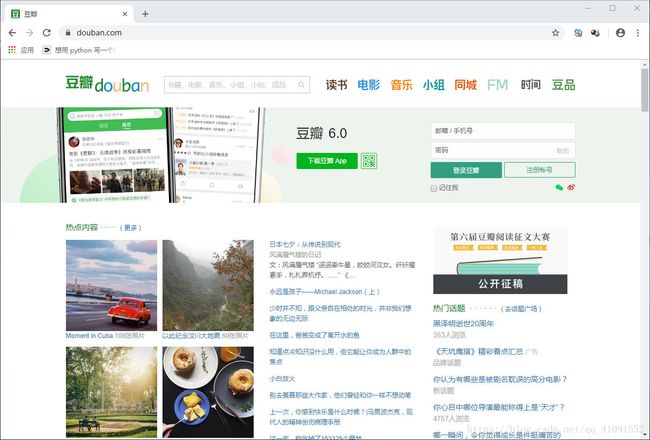Open the 音乐 section
This screenshot has height=440, width=650.
[x=401, y=85]
